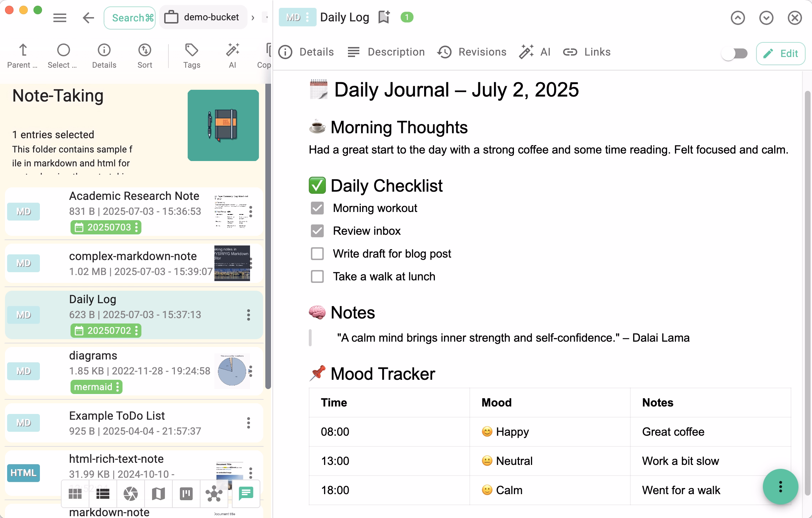This screenshot has width=812, height=518.
Task: Open the next file with the down arrow
Action: [766, 18]
